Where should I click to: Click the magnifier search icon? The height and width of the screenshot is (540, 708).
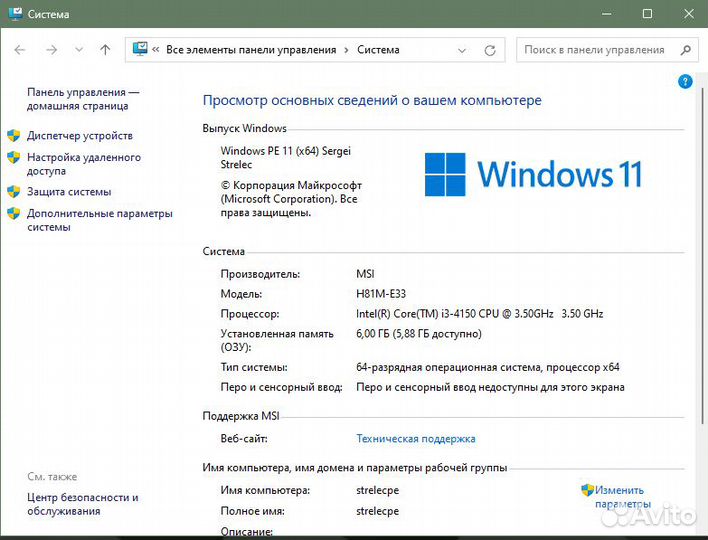click(685, 50)
